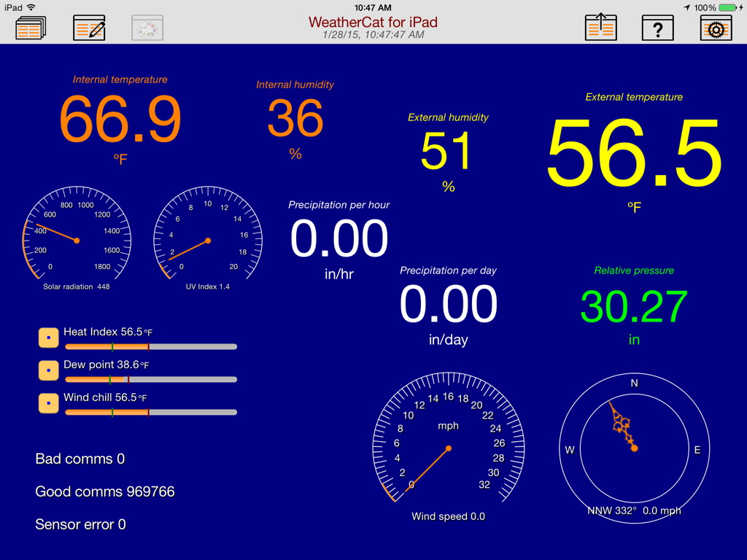This screenshot has width=747, height=560.
Task: Tap the Wi-Fi status icon
Action: [x=31, y=7]
